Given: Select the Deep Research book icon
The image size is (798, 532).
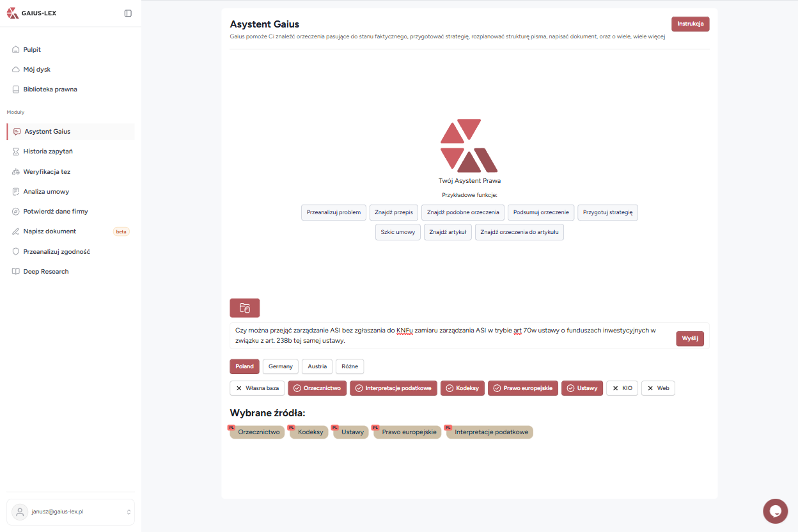Looking at the screenshot, I should [x=15, y=271].
